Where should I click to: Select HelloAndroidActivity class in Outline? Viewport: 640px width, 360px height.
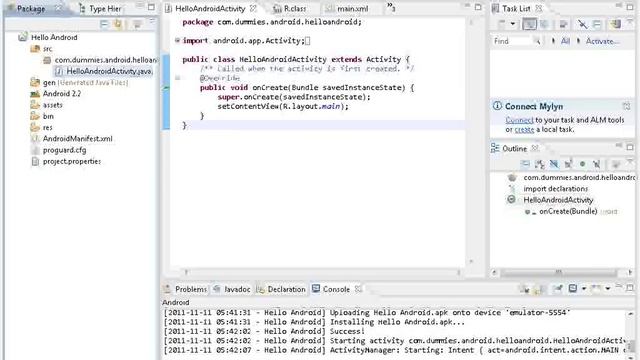[x=558, y=200]
